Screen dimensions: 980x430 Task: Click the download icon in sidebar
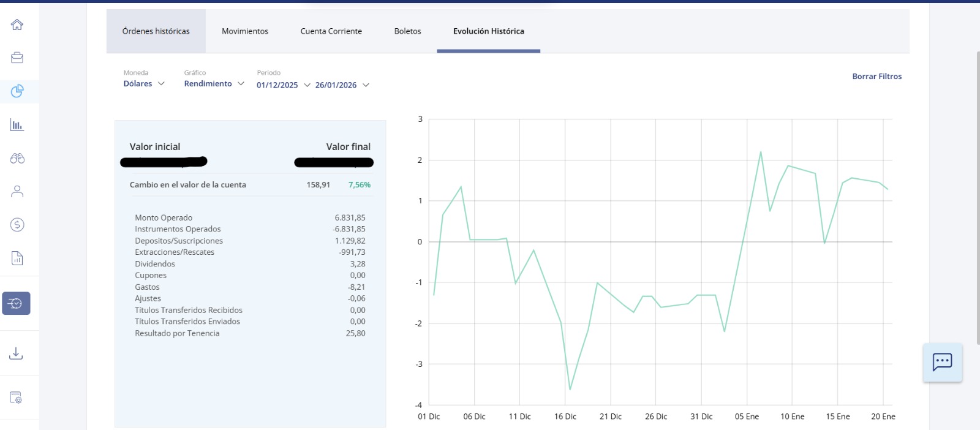pyautogui.click(x=17, y=353)
